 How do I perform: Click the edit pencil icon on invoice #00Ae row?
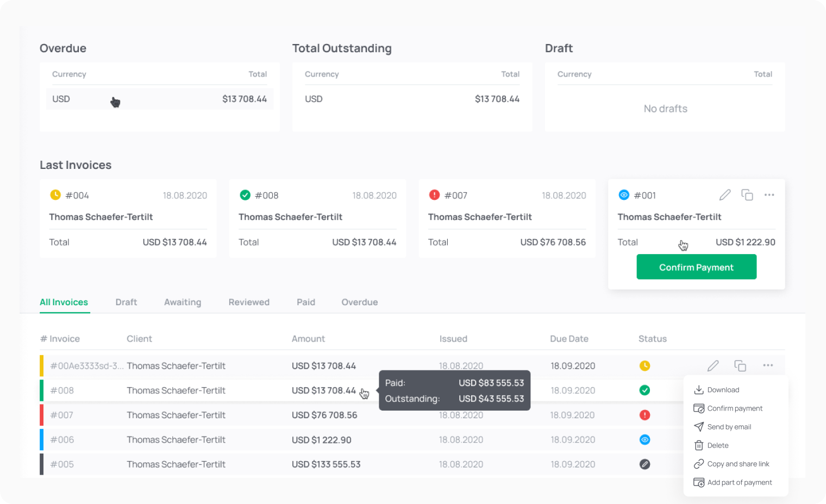(713, 365)
